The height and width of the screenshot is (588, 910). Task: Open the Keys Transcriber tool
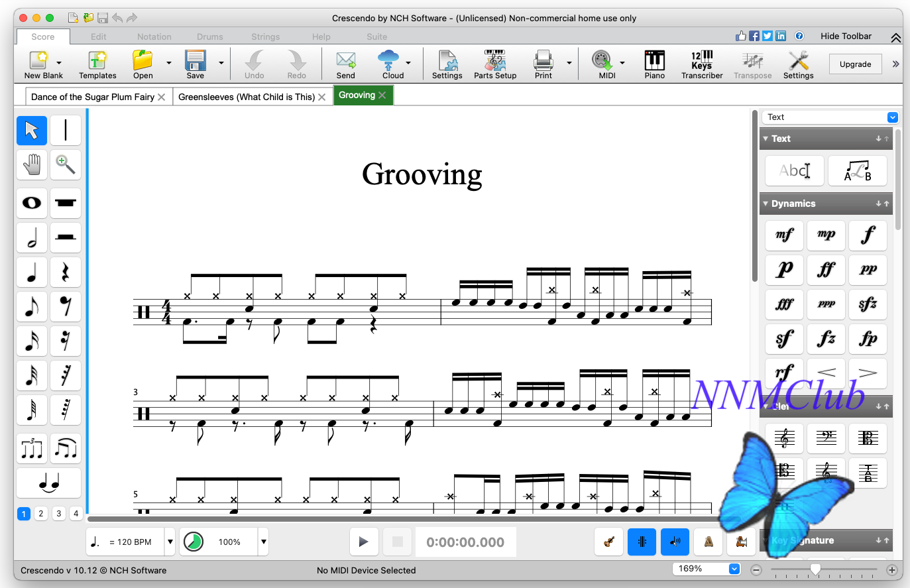(x=702, y=64)
